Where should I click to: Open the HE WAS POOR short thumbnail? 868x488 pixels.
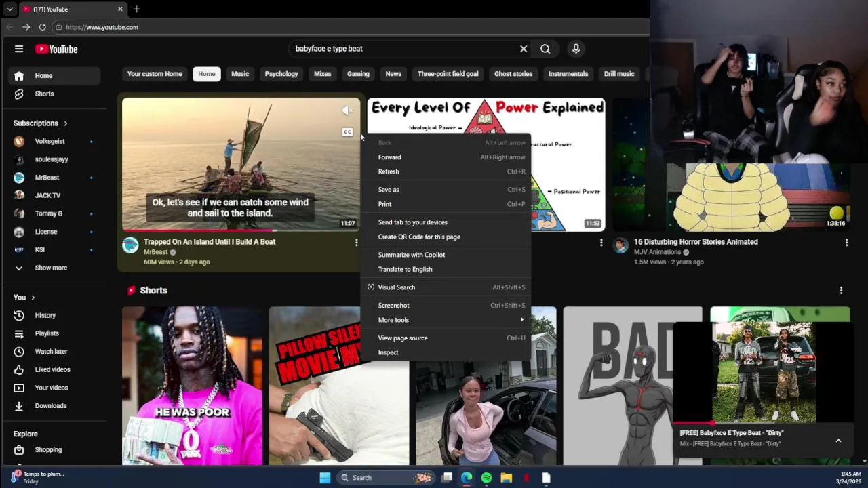(x=192, y=386)
